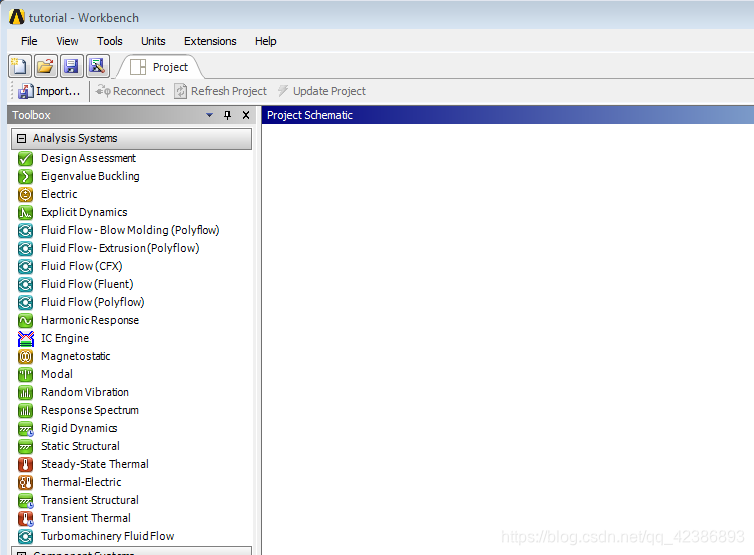Open the Tools menu
The height and width of the screenshot is (555, 754).
point(110,41)
